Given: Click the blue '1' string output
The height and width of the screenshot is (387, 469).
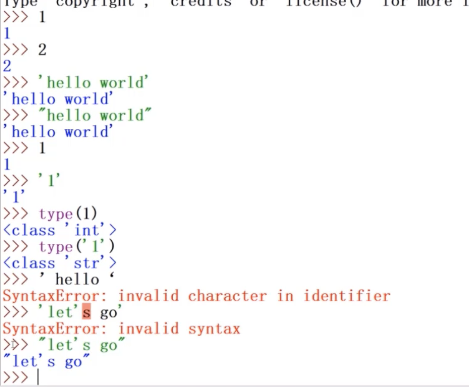Looking at the screenshot, I should tap(14, 197).
